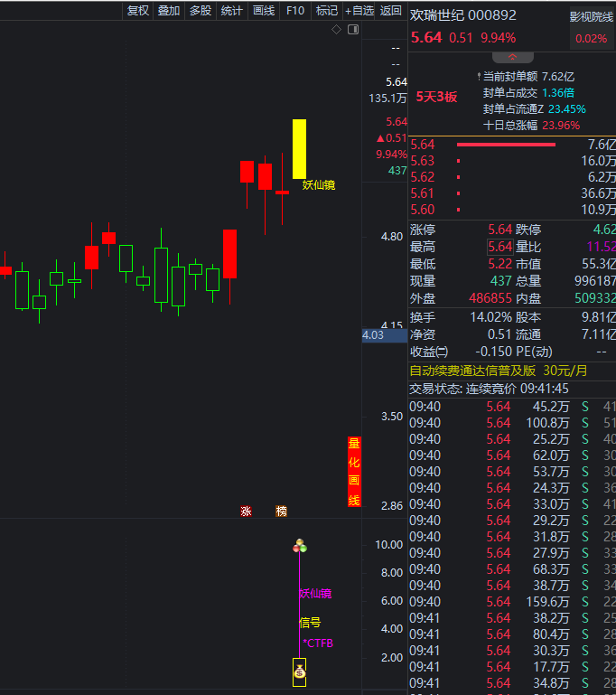Select the 159.6万 trade row
The image size is (616, 695).
click(x=512, y=602)
